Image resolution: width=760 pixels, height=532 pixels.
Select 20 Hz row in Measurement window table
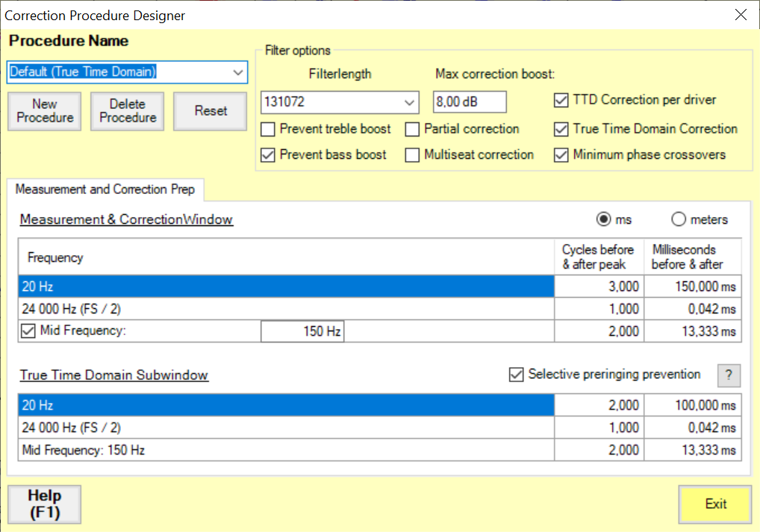point(286,287)
